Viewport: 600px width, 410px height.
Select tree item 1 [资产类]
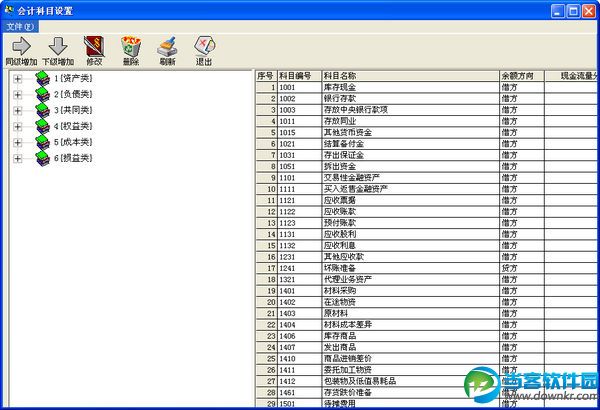pos(73,78)
